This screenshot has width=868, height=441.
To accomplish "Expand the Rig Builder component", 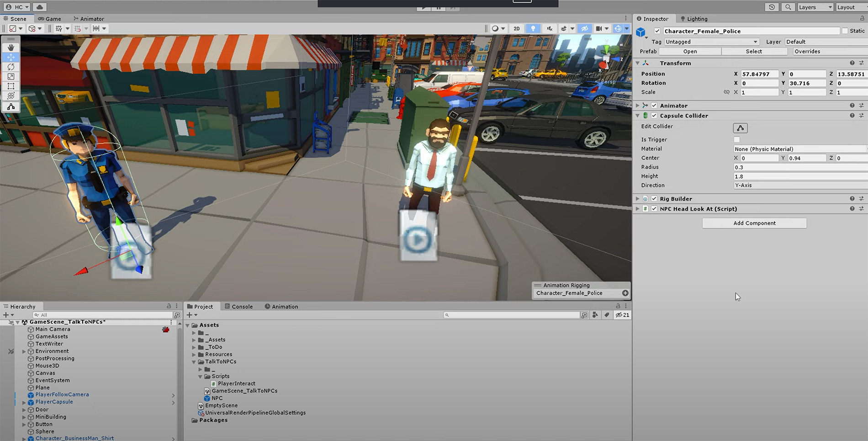I will [x=638, y=199].
